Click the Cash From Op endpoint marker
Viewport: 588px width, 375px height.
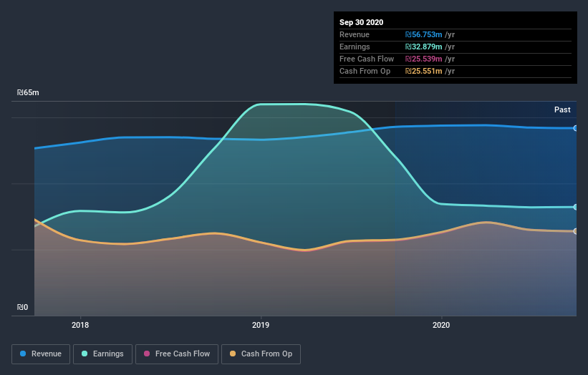[x=576, y=231]
